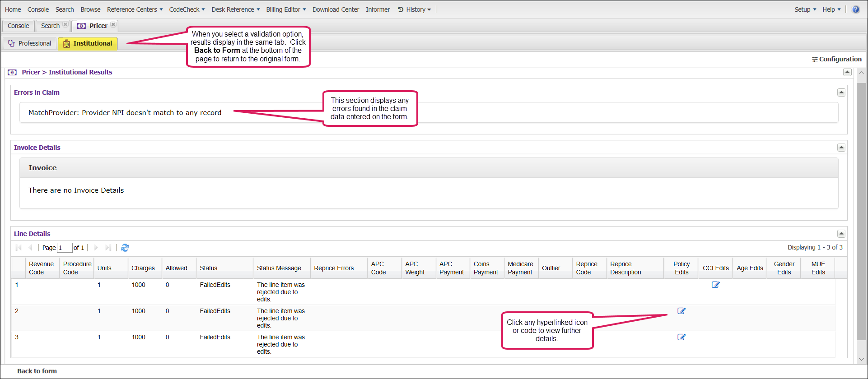This screenshot has width=868, height=379.
Task: Open the Download Center menu item
Action: [336, 9]
